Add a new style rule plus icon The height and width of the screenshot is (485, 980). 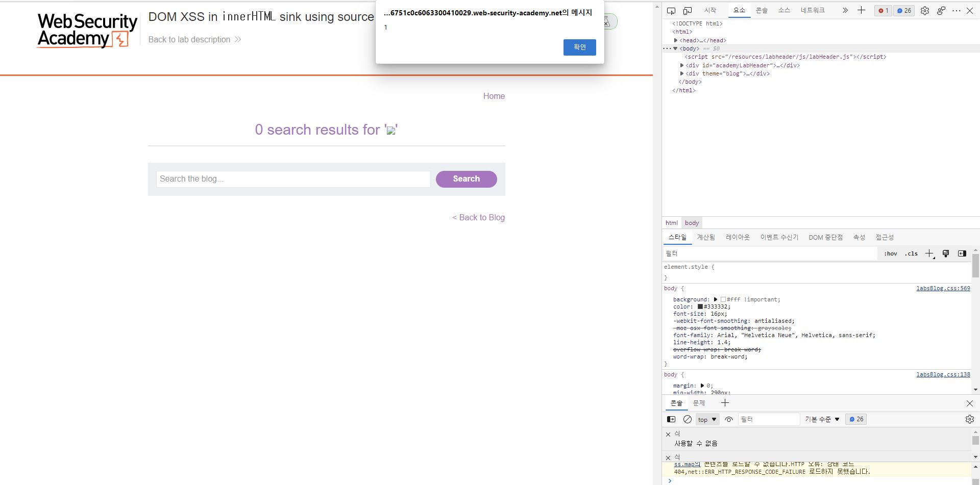(929, 253)
